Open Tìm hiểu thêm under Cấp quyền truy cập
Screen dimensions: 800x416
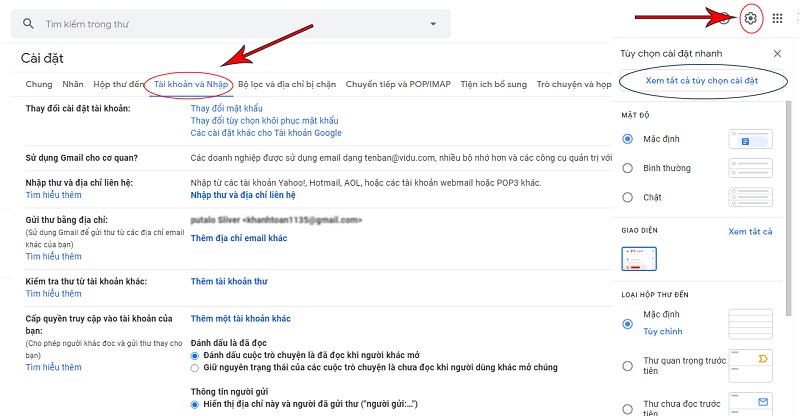click(54, 367)
